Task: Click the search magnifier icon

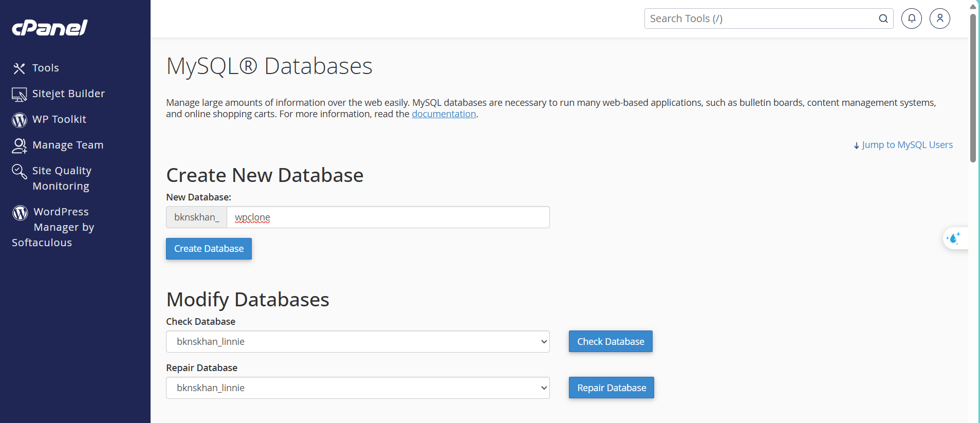Action: (883, 19)
